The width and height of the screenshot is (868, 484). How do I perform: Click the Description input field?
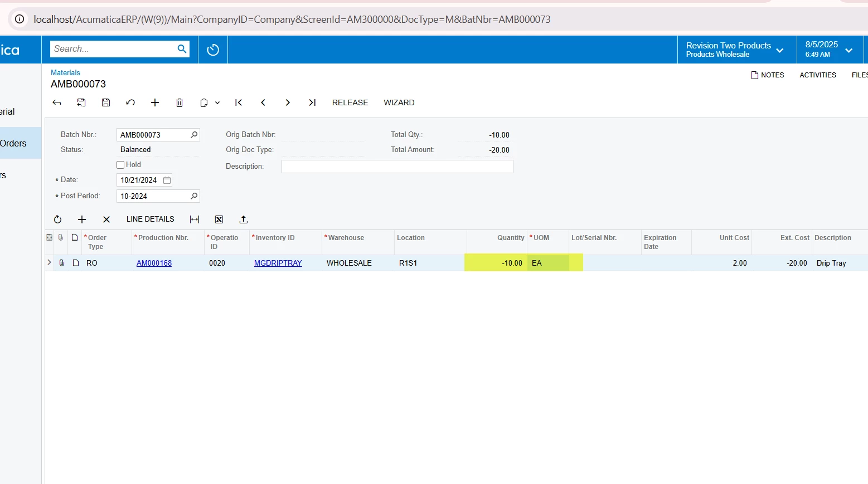(x=397, y=167)
